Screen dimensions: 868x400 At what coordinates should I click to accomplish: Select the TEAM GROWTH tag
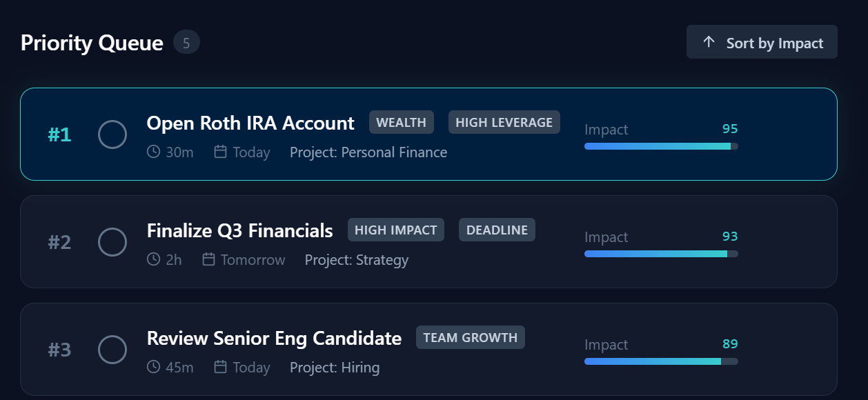click(471, 337)
